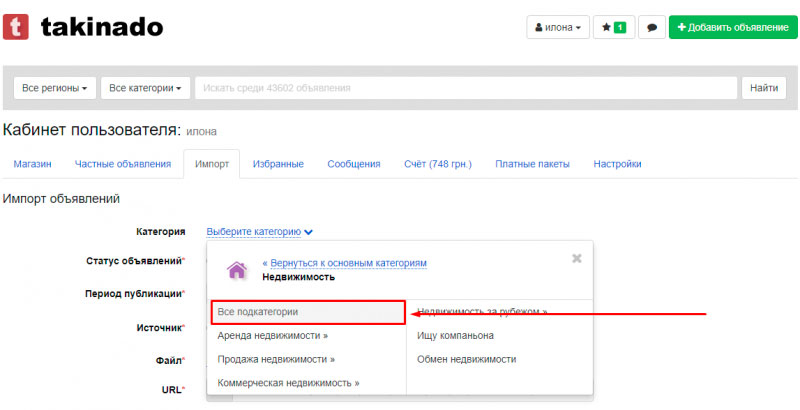Select Все подкатегории option

(258, 312)
